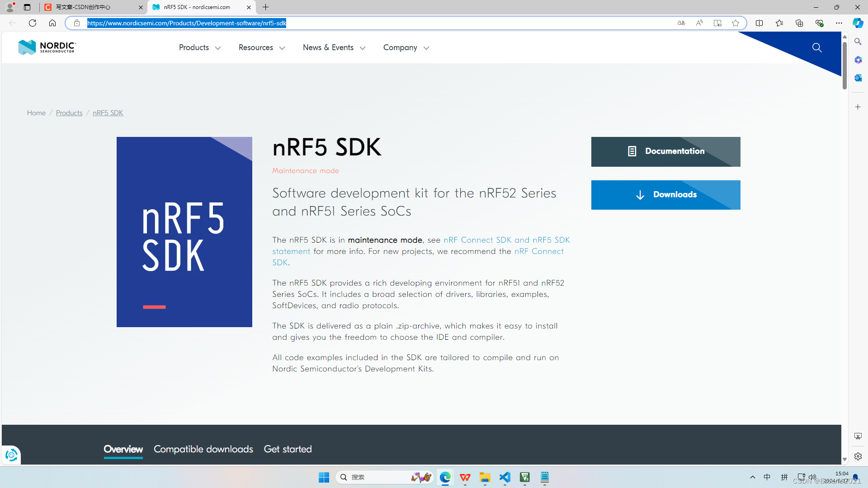Add page to favorites star icon
The width and height of the screenshot is (868, 488).
point(736,23)
